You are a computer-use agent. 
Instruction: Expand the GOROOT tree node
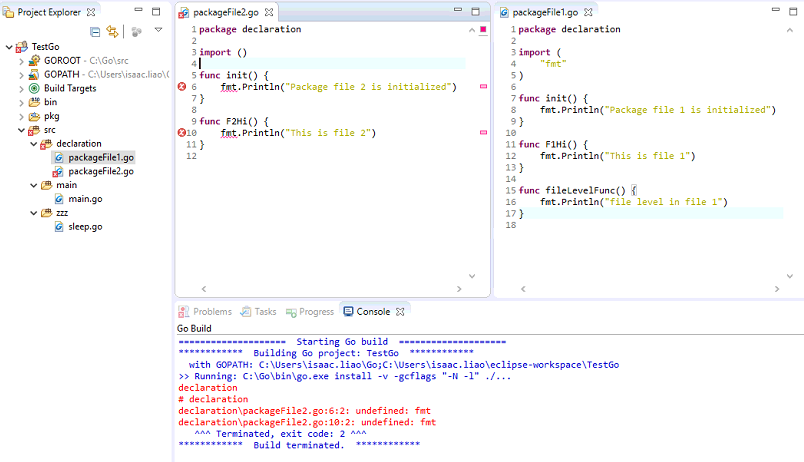(x=21, y=60)
